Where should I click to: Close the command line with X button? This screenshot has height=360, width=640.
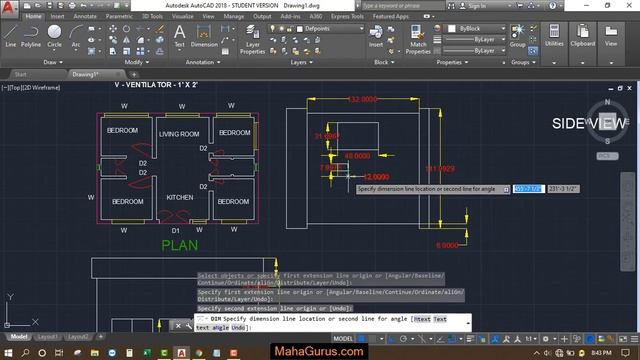point(178,326)
